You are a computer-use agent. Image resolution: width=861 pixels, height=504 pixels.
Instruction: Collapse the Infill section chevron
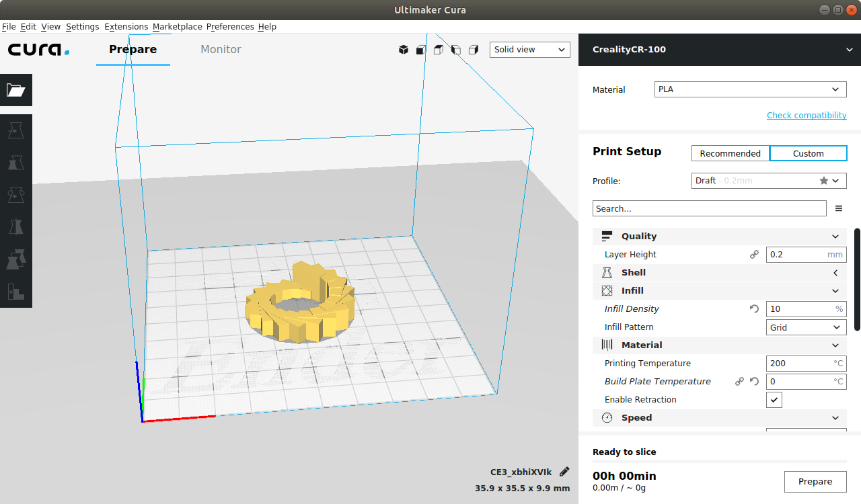click(x=835, y=291)
